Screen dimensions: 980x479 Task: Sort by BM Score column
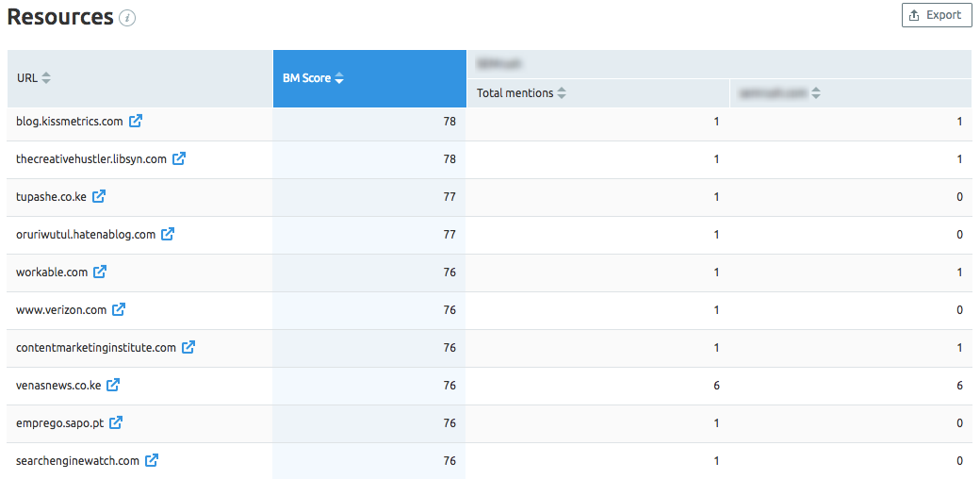coord(339,79)
